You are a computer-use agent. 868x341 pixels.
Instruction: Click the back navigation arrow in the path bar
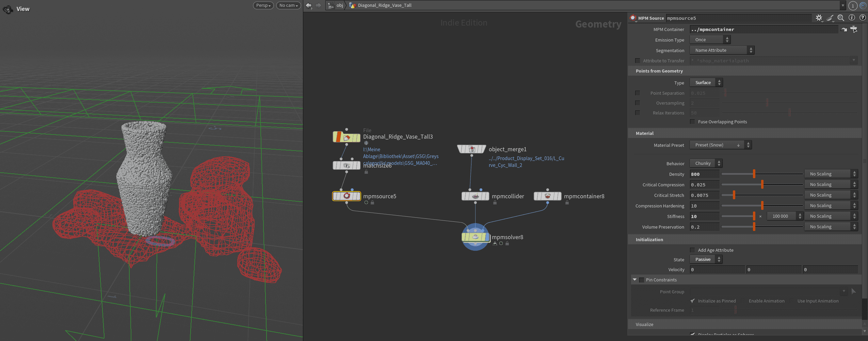(308, 5)
